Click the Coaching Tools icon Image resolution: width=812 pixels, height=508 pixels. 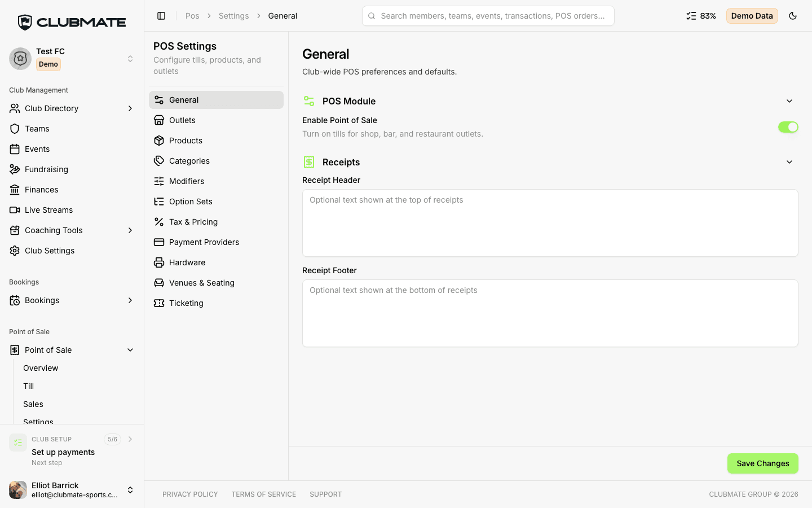15,230
